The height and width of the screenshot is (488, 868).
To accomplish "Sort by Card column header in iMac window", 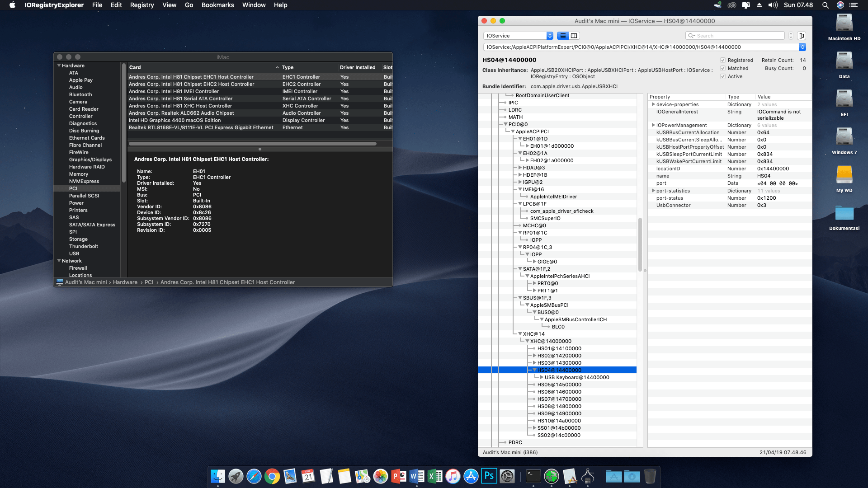I will [x=203, y=67].
